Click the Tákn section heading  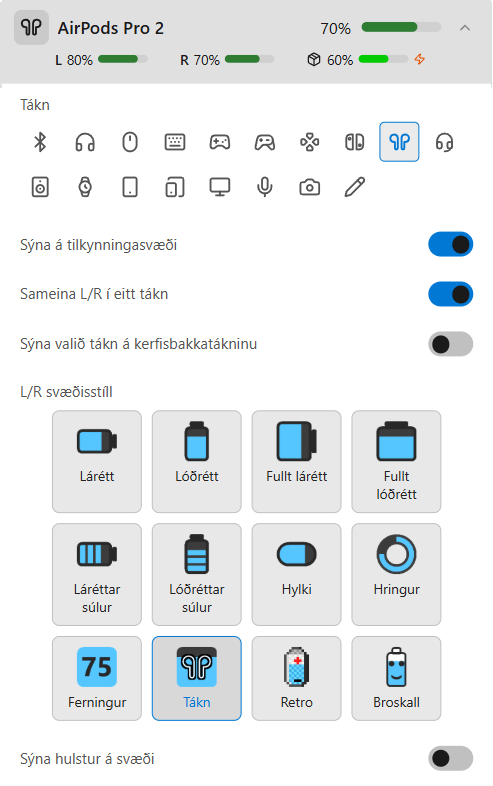pyautogui.click(x=35, y=105)
